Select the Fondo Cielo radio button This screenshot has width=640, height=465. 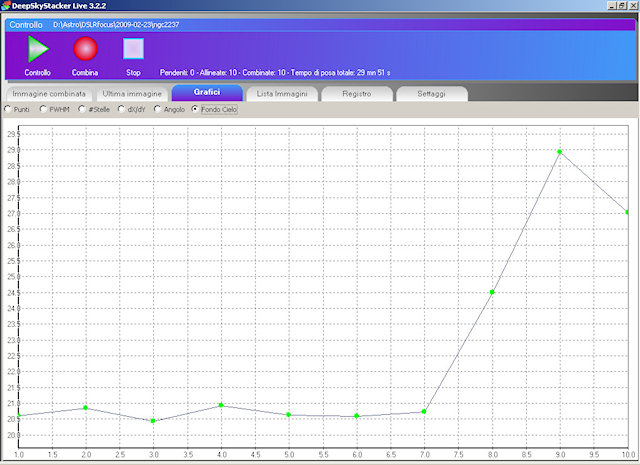195,109
